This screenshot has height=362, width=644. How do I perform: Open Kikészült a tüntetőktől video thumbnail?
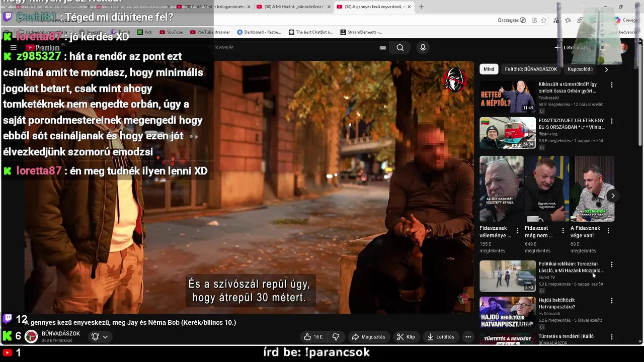pyautogui.click(x=508, y=97)
